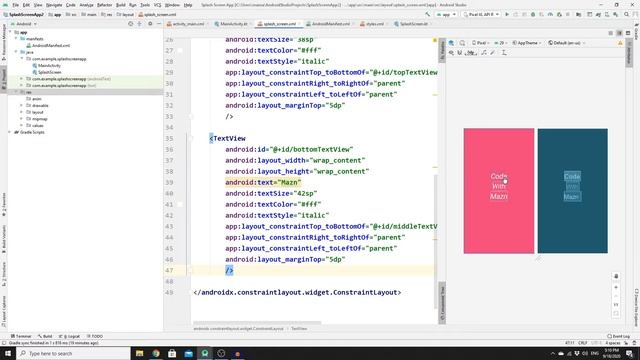
Task: Click the editor horizontal scrollbar
Action: point(257,323)
